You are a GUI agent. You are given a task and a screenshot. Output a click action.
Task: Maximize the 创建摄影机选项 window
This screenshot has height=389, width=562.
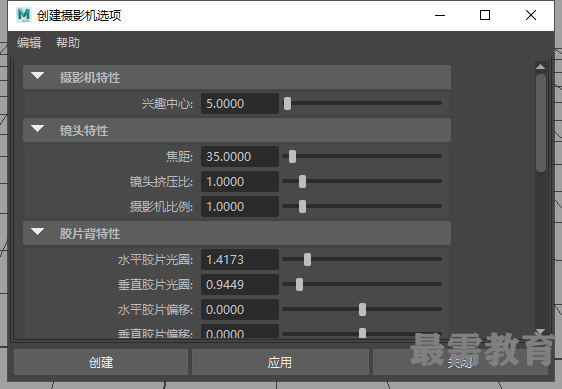(485, 15)
